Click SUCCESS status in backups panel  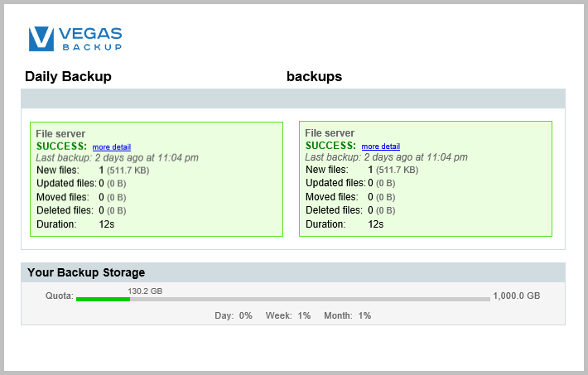(x=330, y=146)
